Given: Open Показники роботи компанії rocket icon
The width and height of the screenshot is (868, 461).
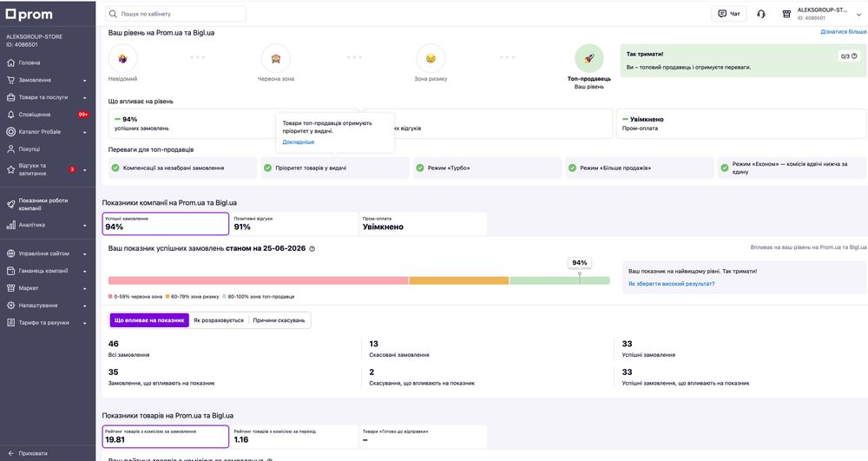Looking at the screenshot, I should (x=10, y=204).
